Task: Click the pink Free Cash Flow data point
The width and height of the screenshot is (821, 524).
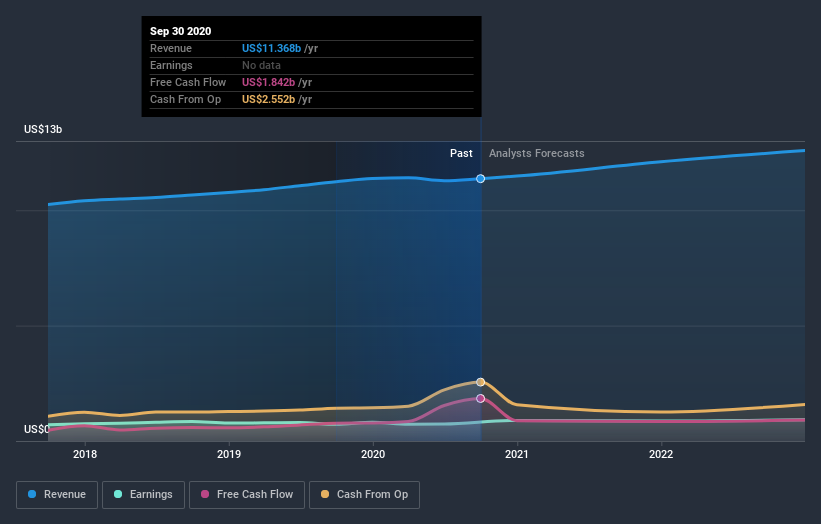Action: 480,398
